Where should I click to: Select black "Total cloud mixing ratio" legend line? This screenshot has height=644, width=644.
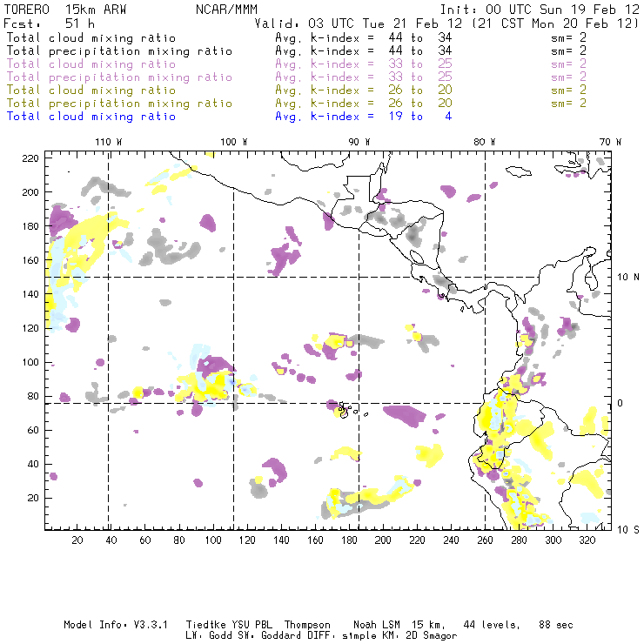tap(91, 38)
